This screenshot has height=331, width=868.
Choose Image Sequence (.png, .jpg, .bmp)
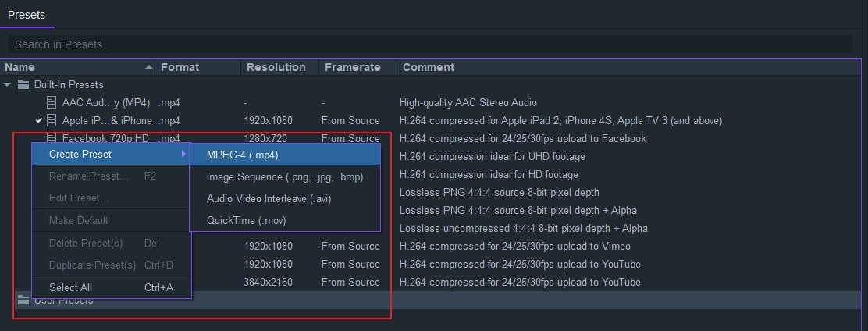[284, 176]
